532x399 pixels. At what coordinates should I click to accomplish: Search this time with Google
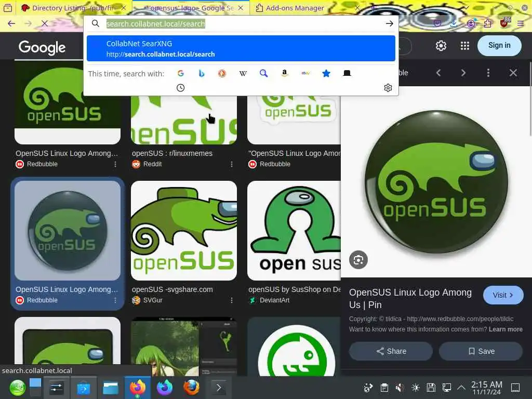pos(180,73)
